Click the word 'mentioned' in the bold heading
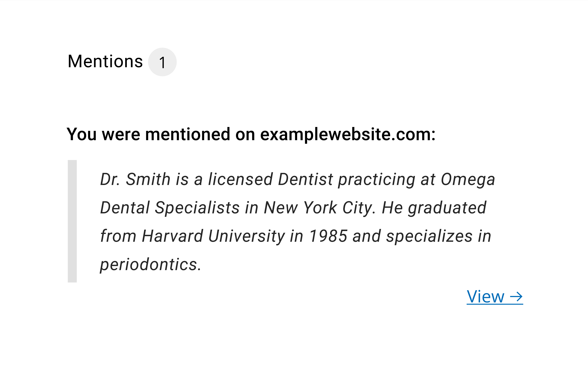 click(x=187, y=134)
